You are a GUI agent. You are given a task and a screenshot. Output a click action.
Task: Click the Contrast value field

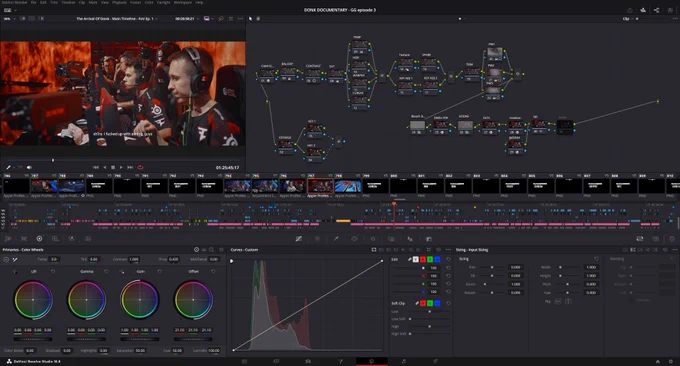coord(134,259)
